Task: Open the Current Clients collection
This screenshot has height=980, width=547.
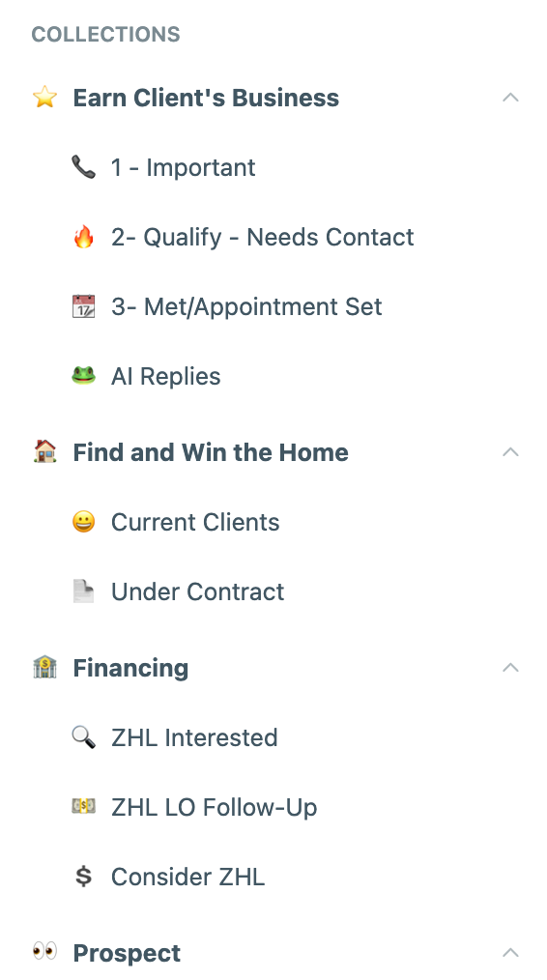Action: point(195,522)
